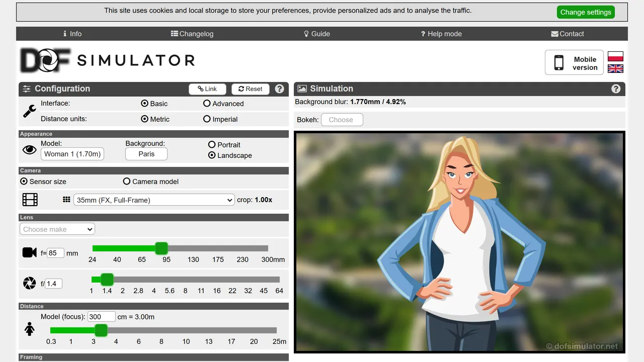Open the Paris background selector
Image resolution: width=644 pixels, height=362 pixels.
[146, 154]
